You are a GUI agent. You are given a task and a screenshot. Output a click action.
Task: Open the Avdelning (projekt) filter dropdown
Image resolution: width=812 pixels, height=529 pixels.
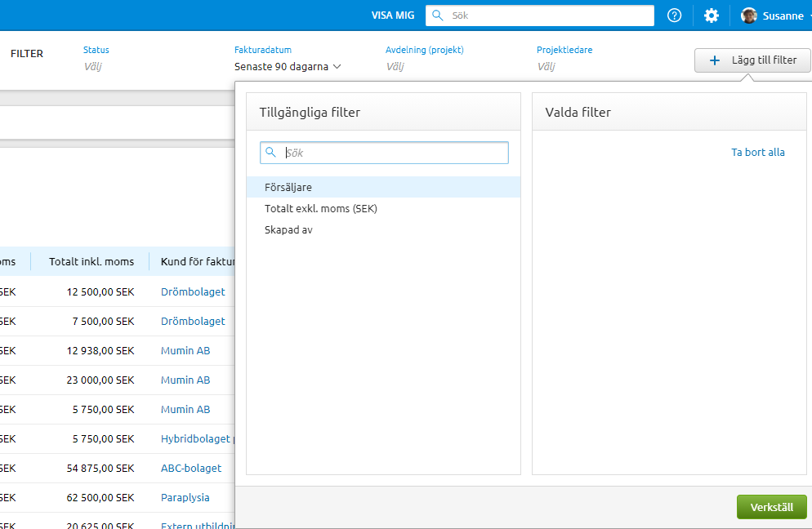(395, 67)
